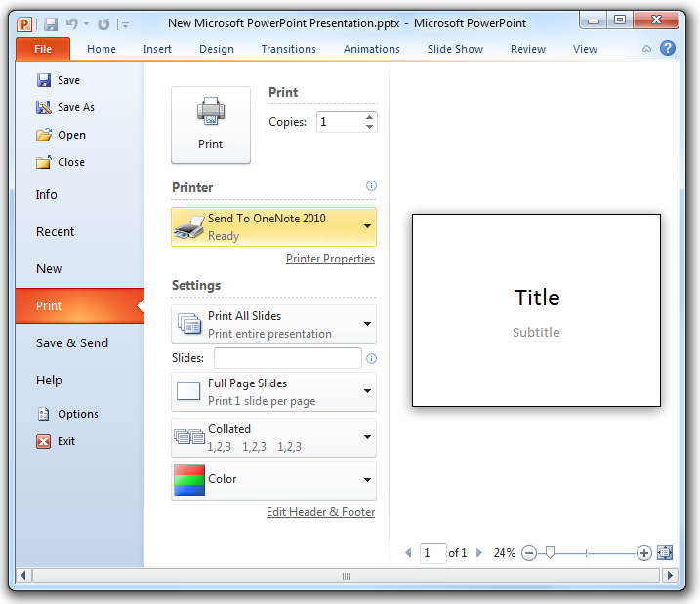Image resolution: width=700 pixels, height=604 pixels.
Task: Click the large Print button
Action: [211, 125]
